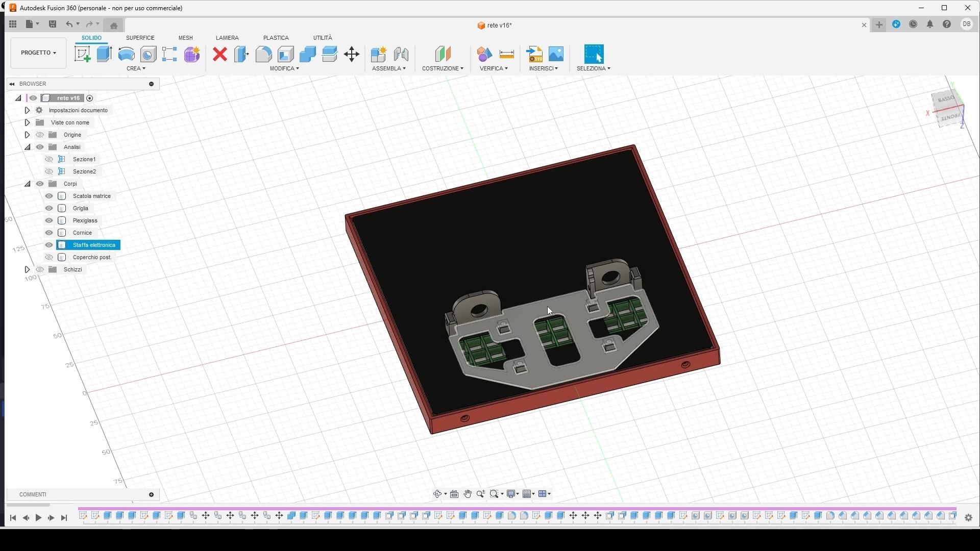980x551 pixels.
Task: Expand the Schizzi folder
Action: [27, 269]
